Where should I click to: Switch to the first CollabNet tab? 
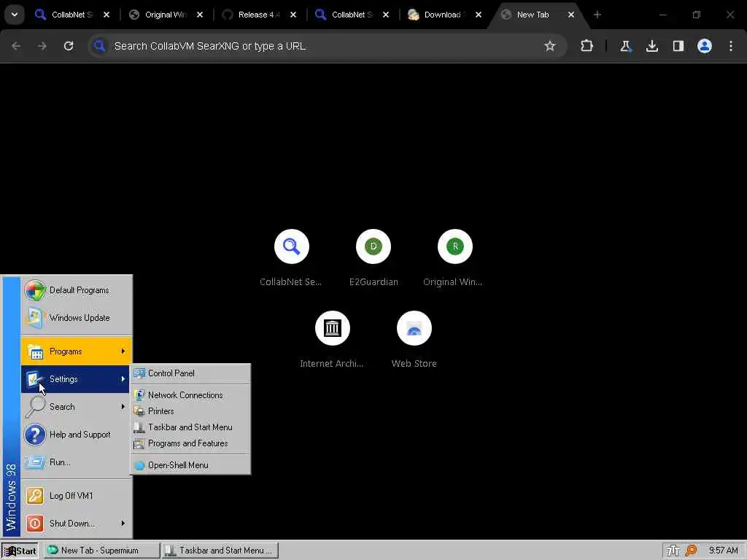pos(71,15)
